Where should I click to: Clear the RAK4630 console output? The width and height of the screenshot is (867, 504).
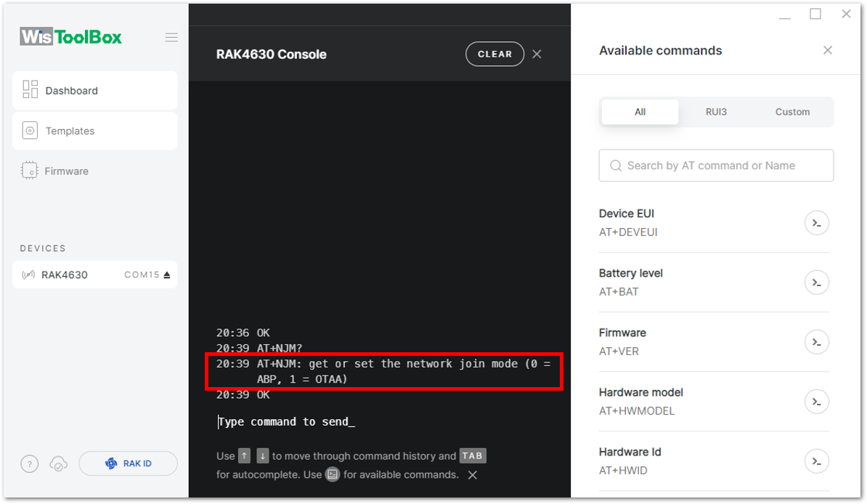[495, 54]
